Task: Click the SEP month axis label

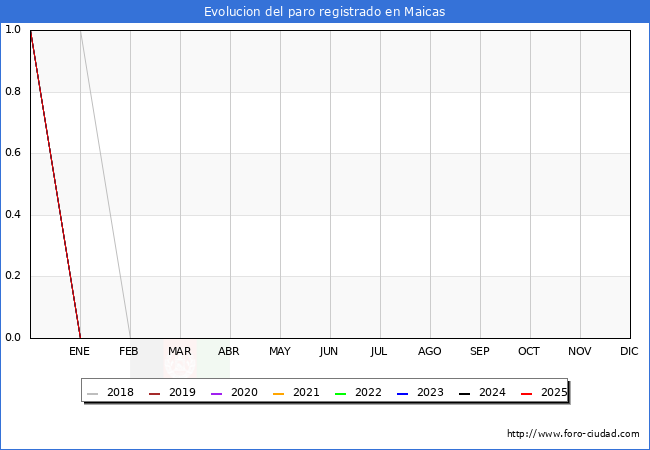Action: click(x=480, y=352)
